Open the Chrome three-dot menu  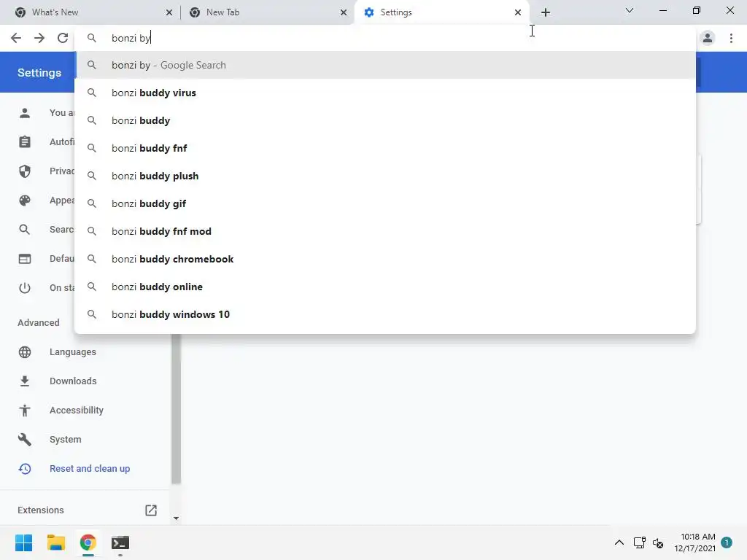[731, 38]
